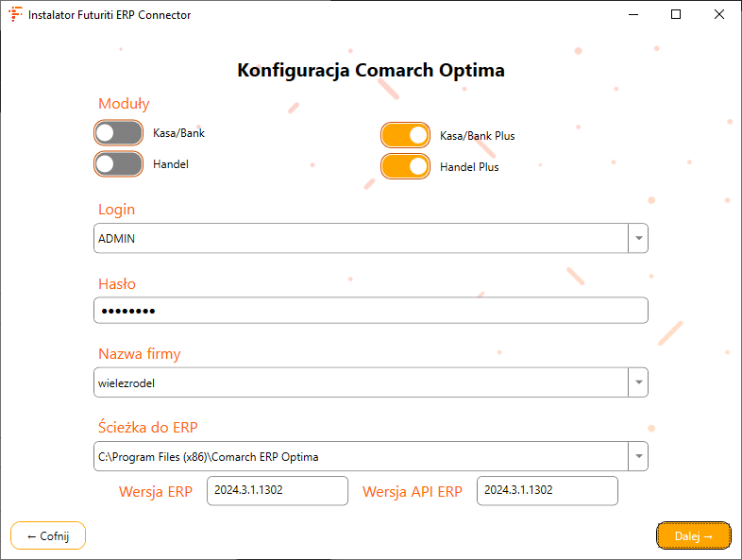Click the Kasa/Bank Plus label
742x560 pixels.
click(x=477, y=136)
